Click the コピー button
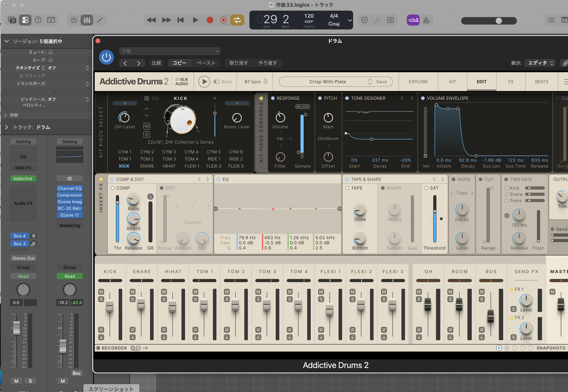This screenshot has width=568, height=392. tap(180, 63)
